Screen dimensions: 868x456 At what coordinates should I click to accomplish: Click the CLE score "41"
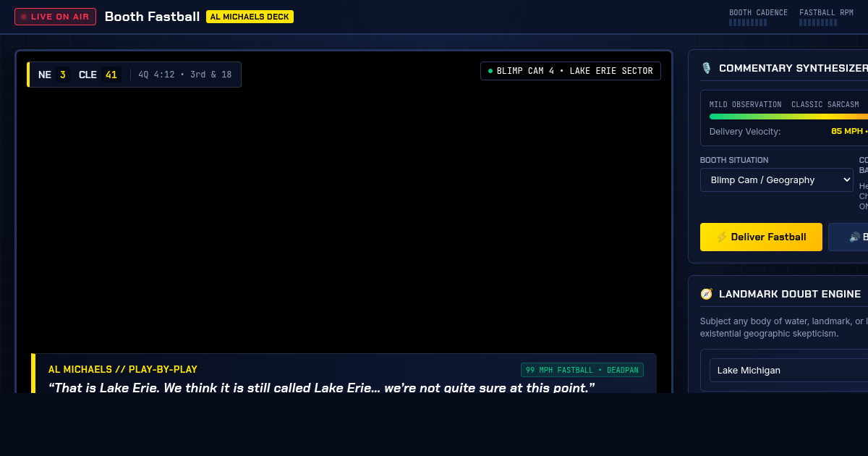click(111, 75)
